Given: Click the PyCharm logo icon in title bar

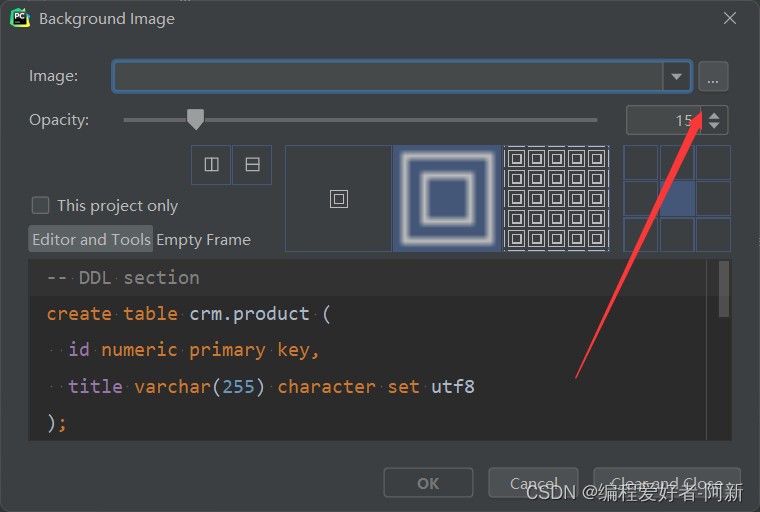Looking at the screenshot, I should [x=20, y=18].
